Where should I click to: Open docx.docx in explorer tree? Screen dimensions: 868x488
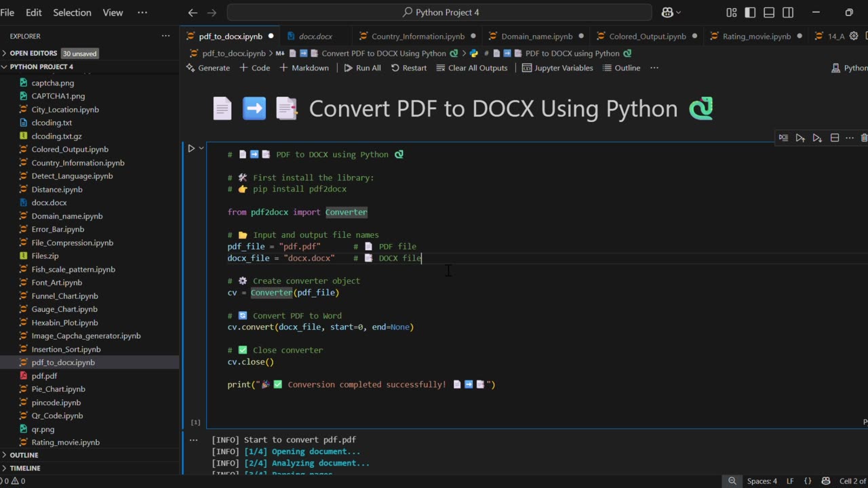pos(49,203)
